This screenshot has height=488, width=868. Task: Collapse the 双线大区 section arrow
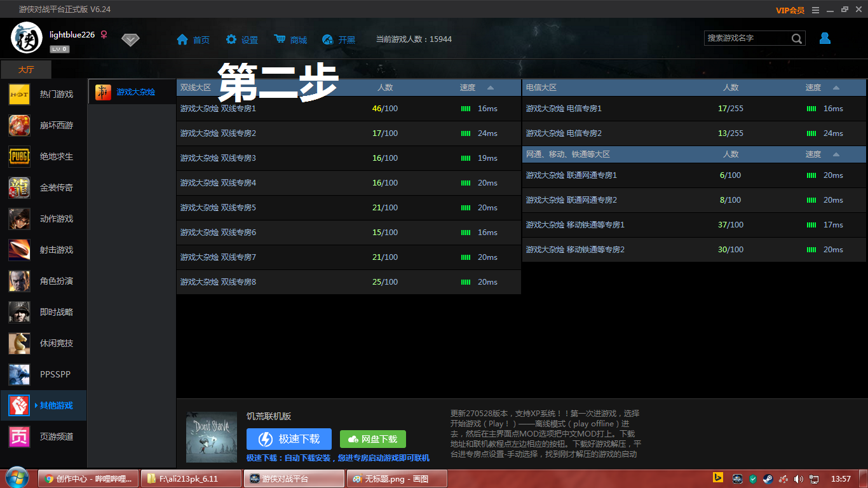tap(491, 88)
